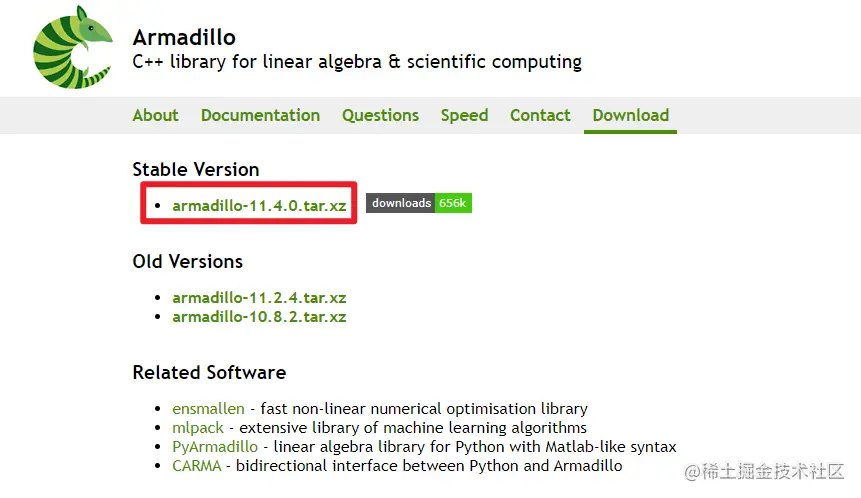Click the C++ library tagline text
Screen dimensions: 861x498
[357, 61]
